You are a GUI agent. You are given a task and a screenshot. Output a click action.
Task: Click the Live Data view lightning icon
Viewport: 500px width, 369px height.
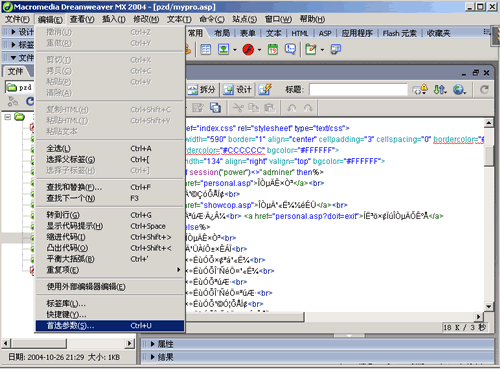265,89
